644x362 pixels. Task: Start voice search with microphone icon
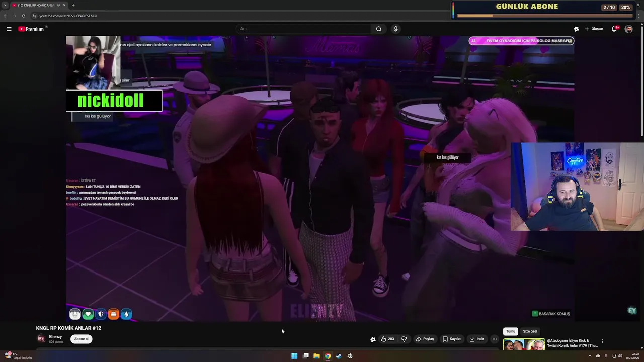tap(396, 29)
